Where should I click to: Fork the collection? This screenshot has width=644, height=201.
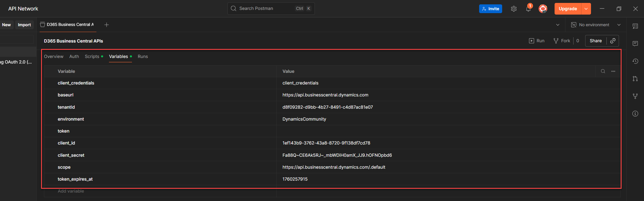[x=562, y=41]
